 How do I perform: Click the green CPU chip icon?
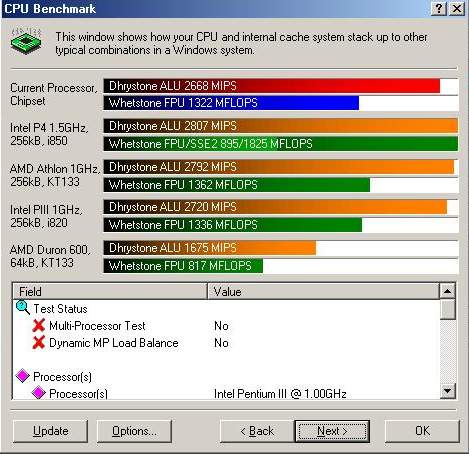(x=26, y=42)
